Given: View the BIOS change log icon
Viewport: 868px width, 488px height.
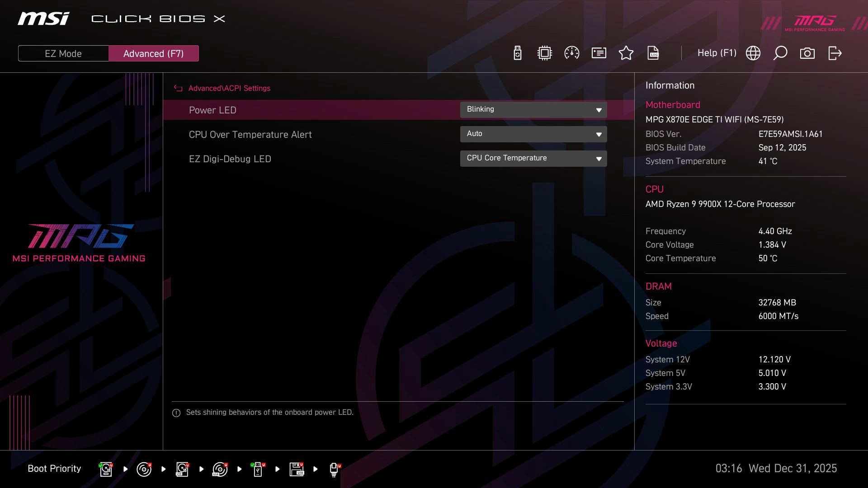Looking at the screenshot, I should (654, 53).
